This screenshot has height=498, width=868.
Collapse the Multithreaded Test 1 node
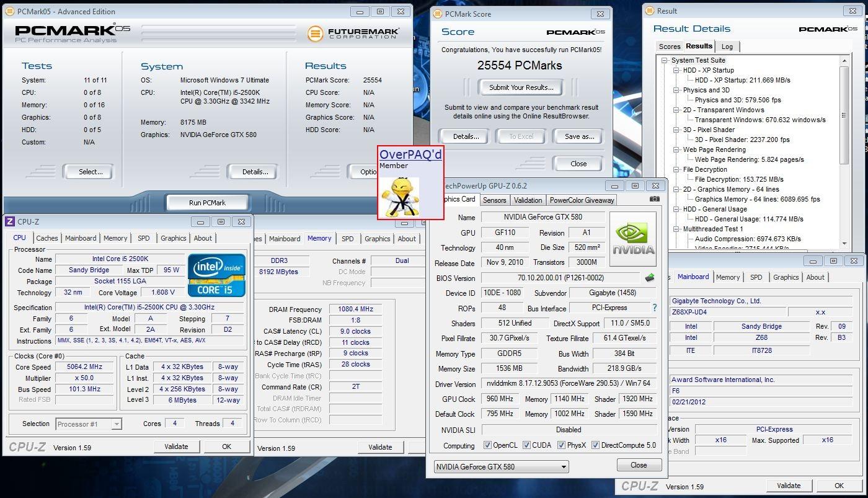coord(677,229)
